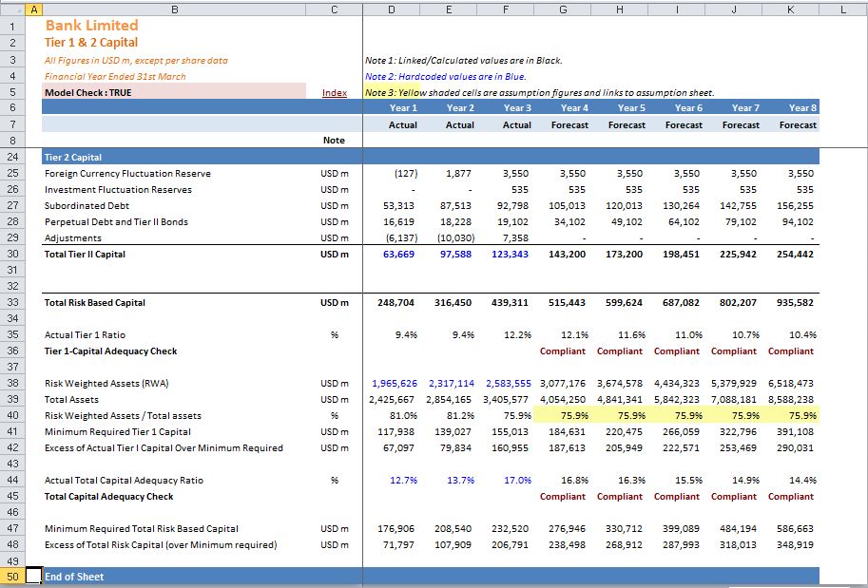Image resolution: width=868 pixels, height=588 pixels.
Task: Click Total Assets value 8,588,238
Action: pos(791,399)
